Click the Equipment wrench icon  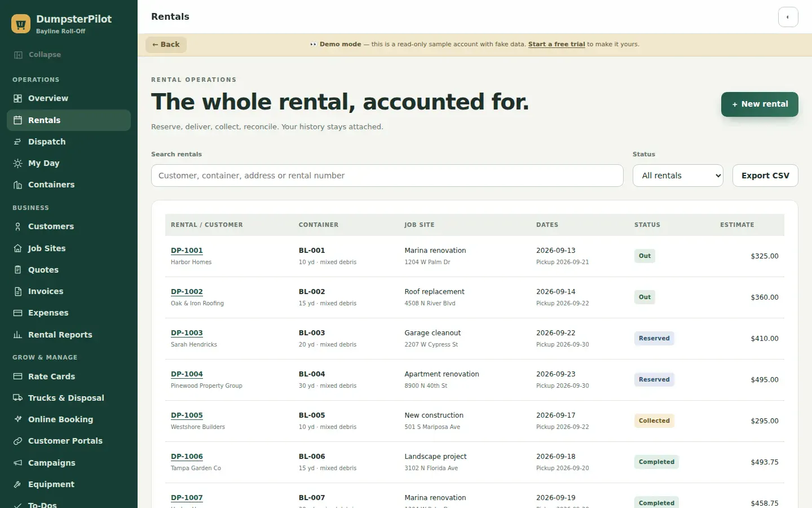pyautogui.click(x=18, y=484)
